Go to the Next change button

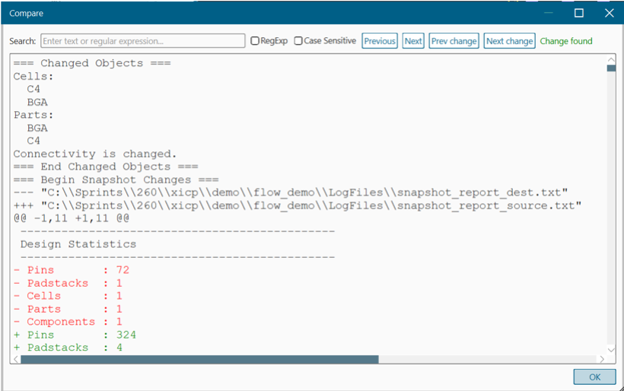pos(509,41)
